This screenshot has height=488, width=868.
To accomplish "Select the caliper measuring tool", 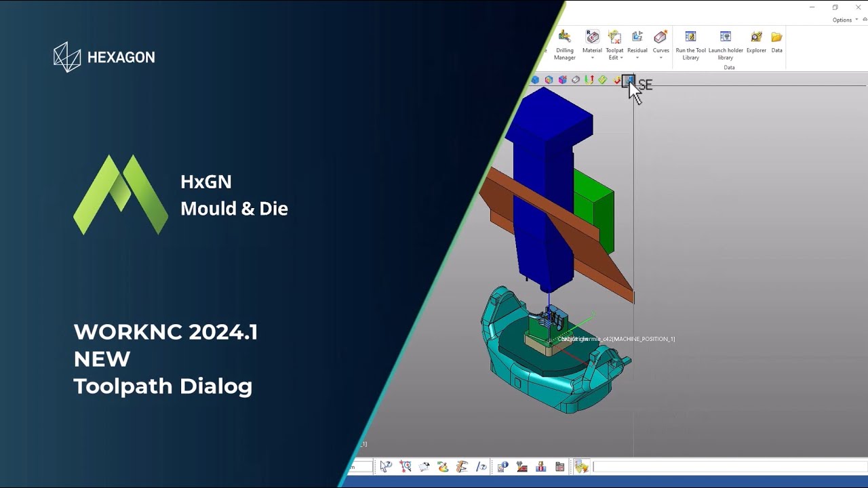I will tap(462, 466).
